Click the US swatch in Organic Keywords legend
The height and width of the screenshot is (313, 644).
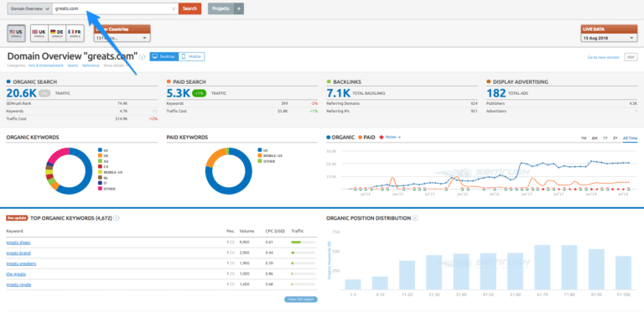[100, 150]
